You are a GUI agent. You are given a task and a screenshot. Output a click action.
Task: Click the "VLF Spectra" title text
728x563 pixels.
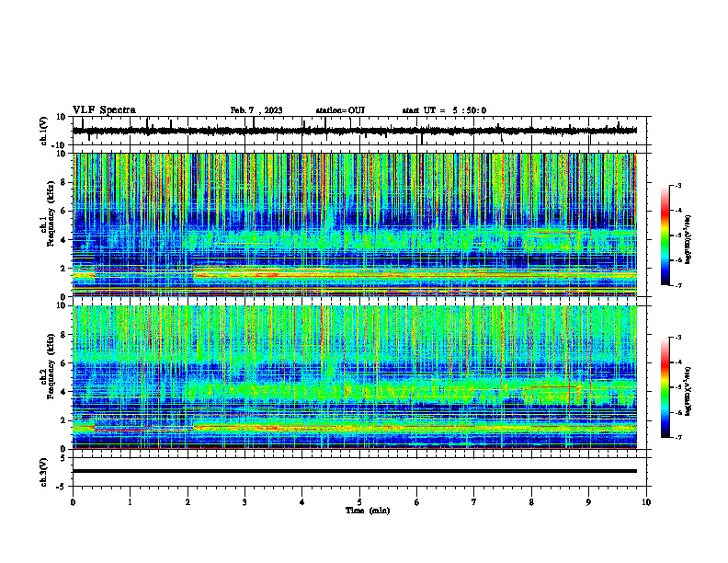[x=104, y=110]
